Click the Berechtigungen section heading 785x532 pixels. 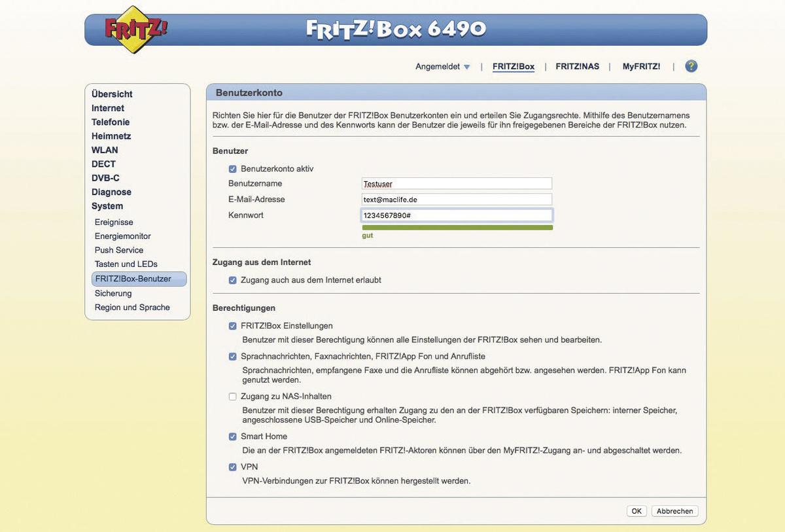[244, 308]
